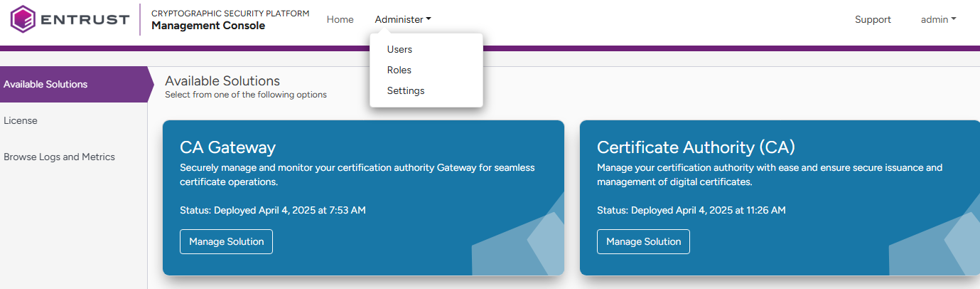
Task: Open the Support link
Action: coord(873,20)
